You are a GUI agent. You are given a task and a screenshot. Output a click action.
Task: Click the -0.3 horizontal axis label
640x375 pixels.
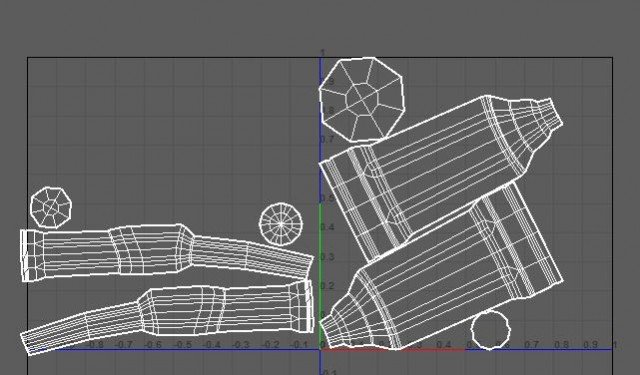point(241,345)
